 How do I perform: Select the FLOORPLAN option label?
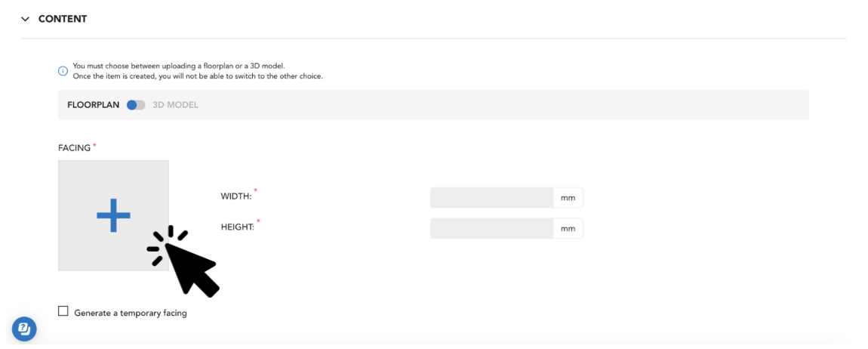(x=93, y=105)
